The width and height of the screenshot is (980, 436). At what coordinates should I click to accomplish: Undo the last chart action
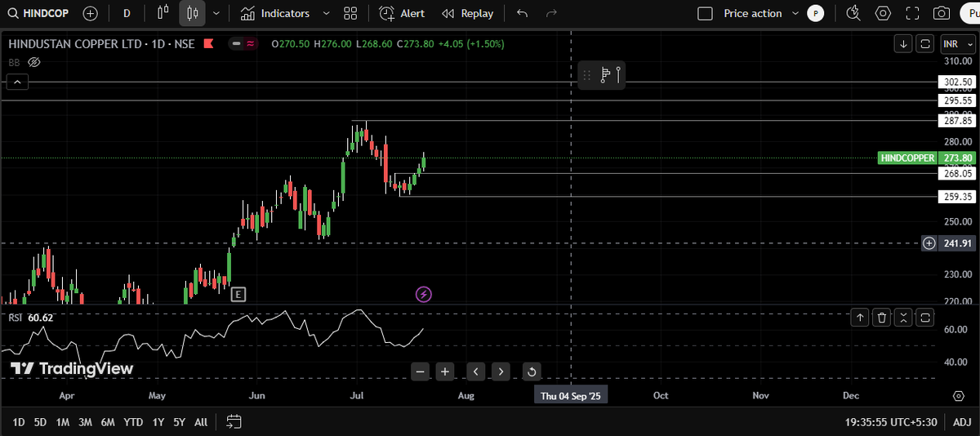[x=523, y=13]
